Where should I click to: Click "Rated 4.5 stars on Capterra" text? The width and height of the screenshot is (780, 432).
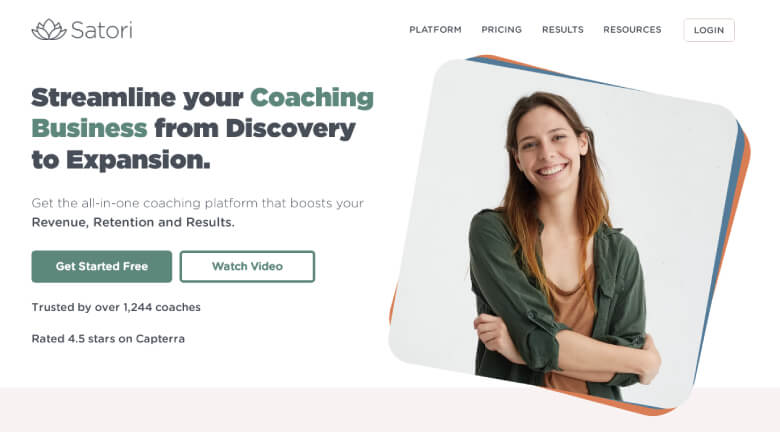(x=108, y=338)
